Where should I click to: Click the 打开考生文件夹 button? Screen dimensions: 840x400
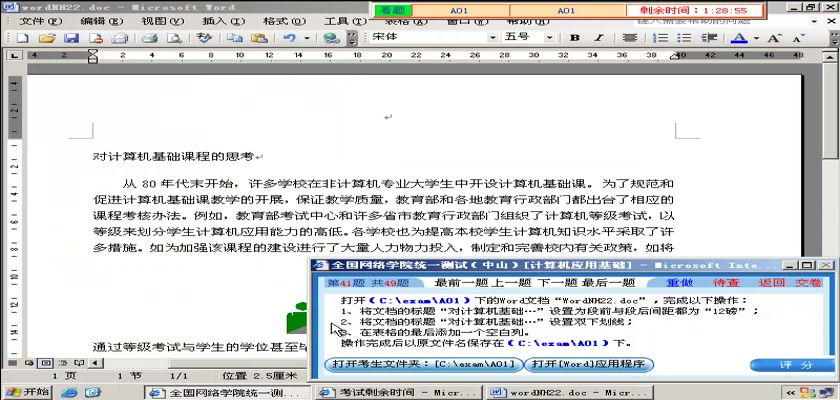[423, 365]
